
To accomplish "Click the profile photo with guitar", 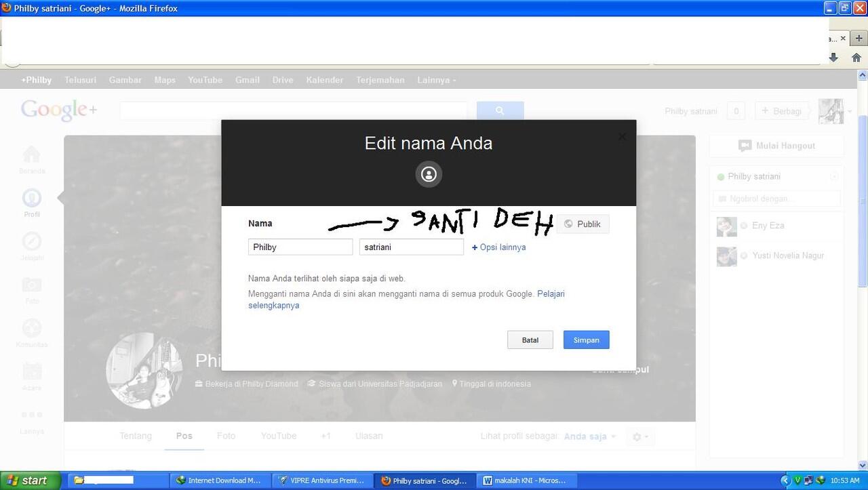I will pyautogui.click(x=144, y=371).
